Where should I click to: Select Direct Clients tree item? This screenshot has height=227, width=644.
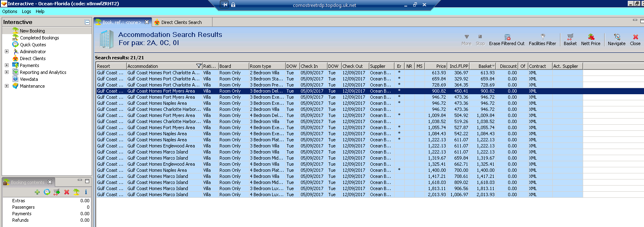tap(33, 58)
